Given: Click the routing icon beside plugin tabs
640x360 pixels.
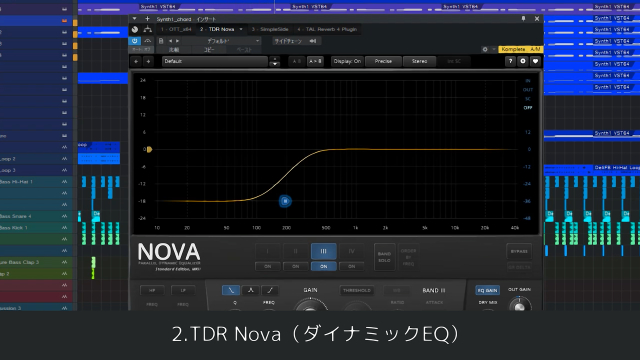Looking at the screenshot, I should click(x=148, y=29).
